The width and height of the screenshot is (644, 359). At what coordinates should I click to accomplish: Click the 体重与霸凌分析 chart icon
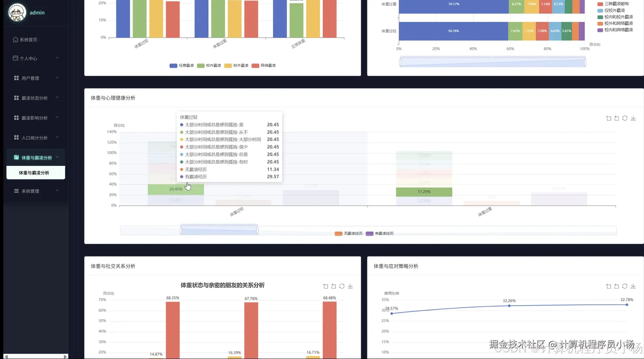pyautogui.click(x=16, y=158)
